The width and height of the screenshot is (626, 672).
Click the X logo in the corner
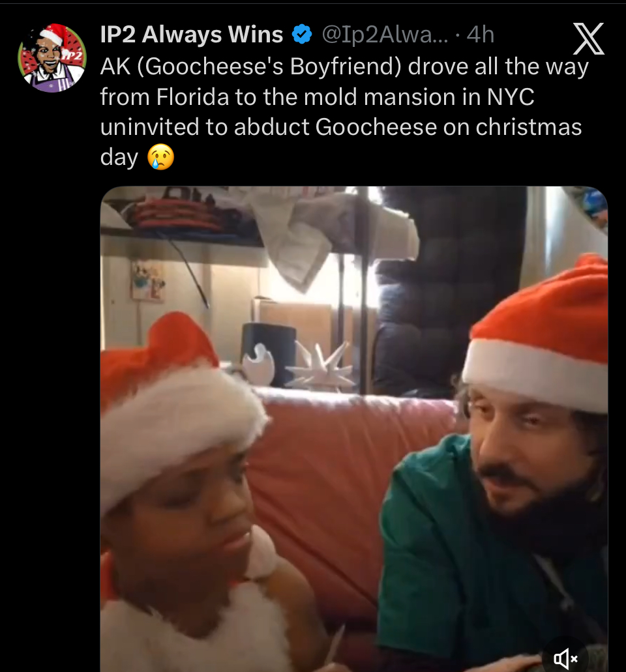tap(589, 38)
